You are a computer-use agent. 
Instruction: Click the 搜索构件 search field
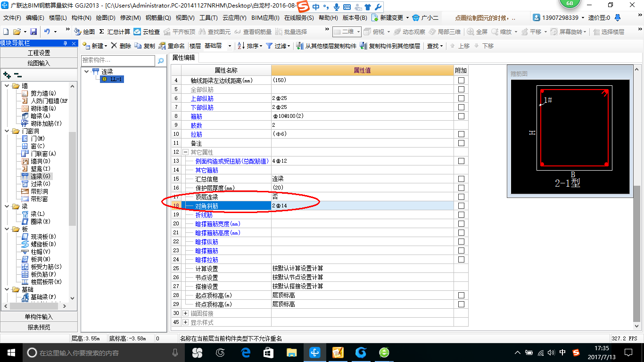pos(118,60)
